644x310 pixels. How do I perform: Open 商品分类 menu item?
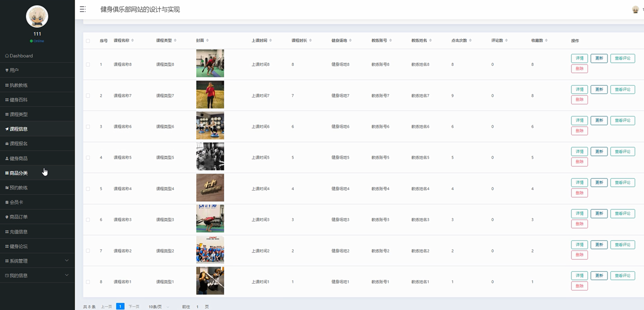[x=37, y=173]
